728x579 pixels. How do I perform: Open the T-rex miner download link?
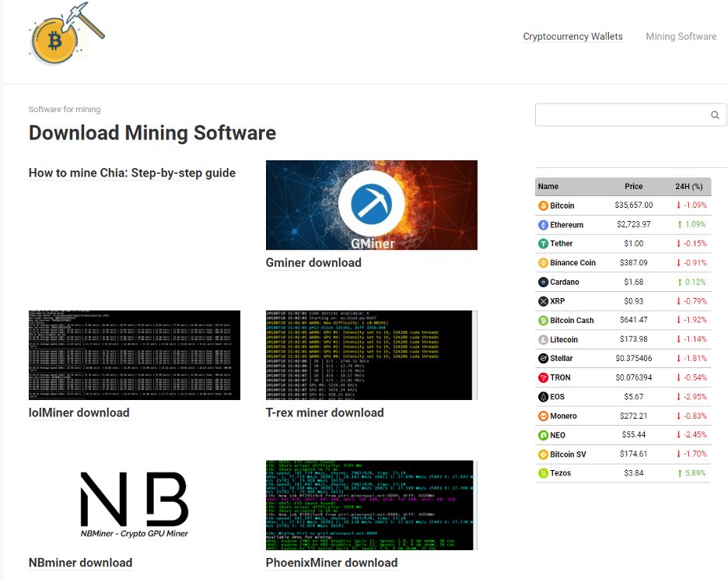click(x=324, y=412)
